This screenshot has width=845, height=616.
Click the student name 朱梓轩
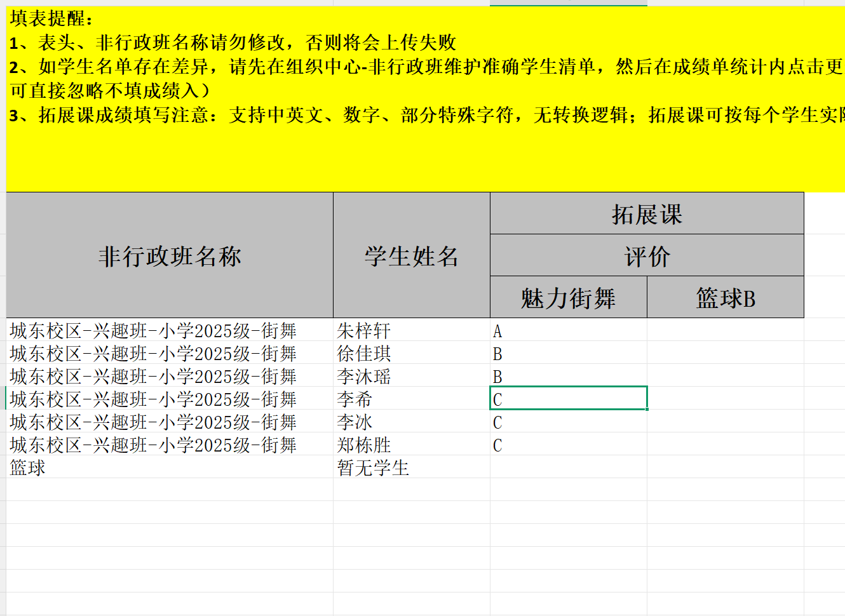[x=364, y=330]
